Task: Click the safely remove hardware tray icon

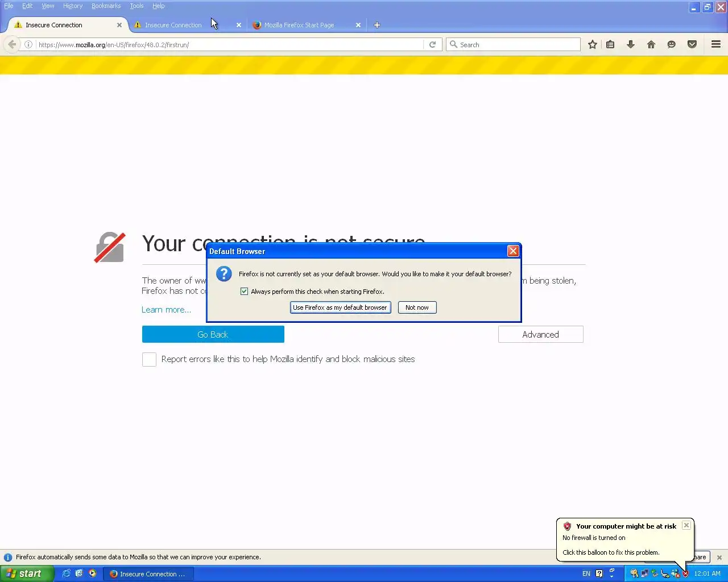Action: (655, 573)
